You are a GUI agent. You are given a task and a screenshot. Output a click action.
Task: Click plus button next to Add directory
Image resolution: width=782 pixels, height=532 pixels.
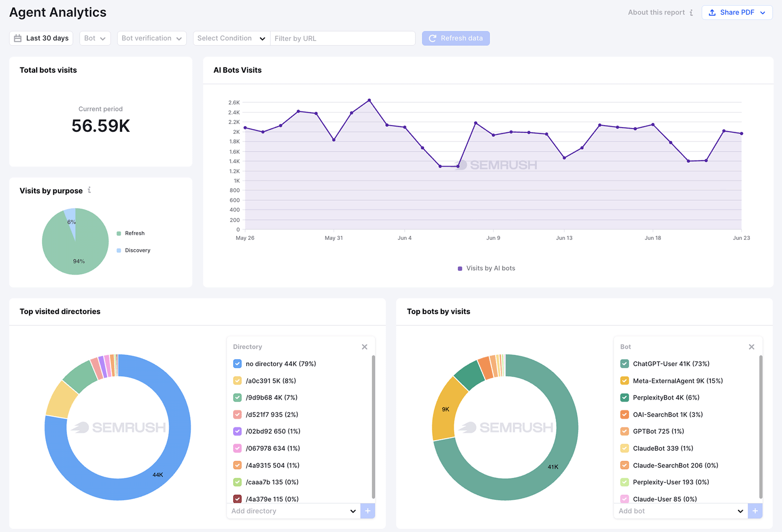pos(368,511)
